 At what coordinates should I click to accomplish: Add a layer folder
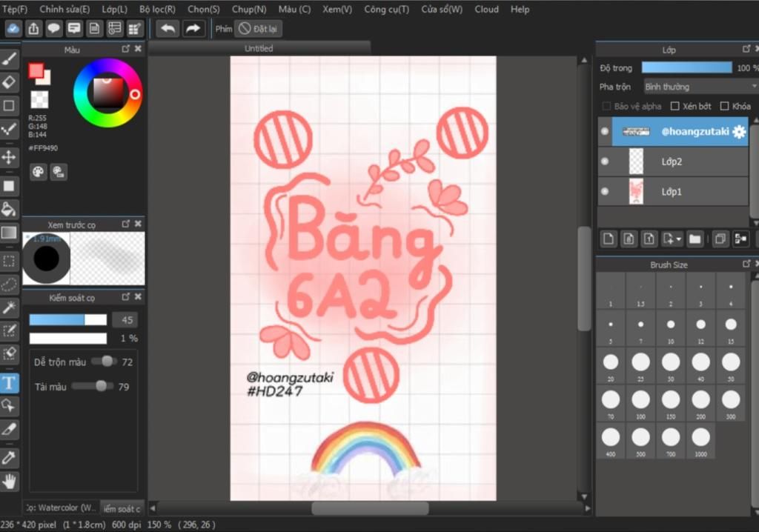[695, 239]
